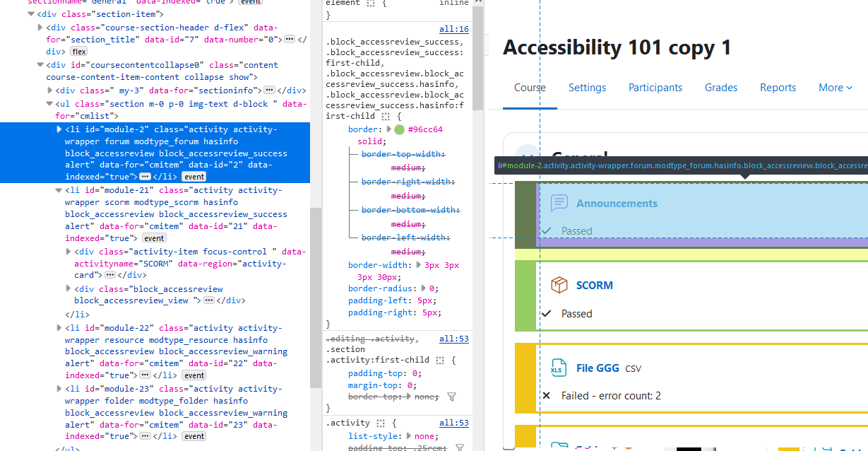Viewport: 868px width, 451px height.
Task: Switch to the Settings tab
Action: point(587,88)
